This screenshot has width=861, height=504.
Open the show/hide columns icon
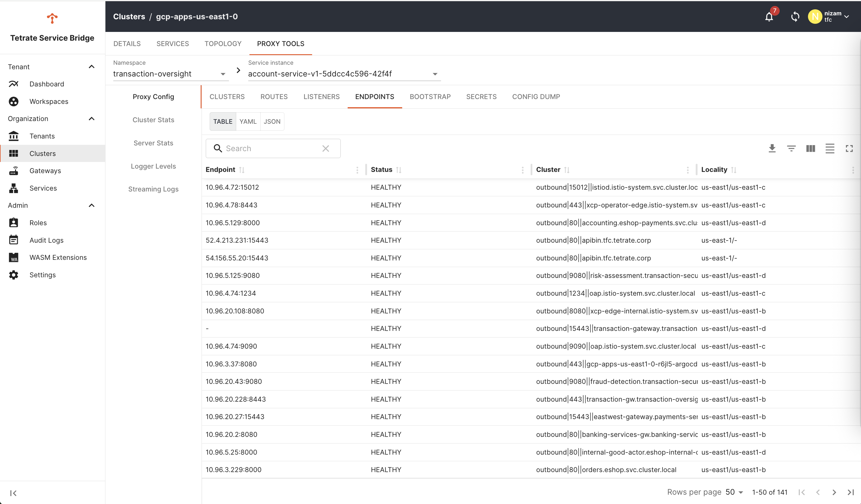point(810,148)
